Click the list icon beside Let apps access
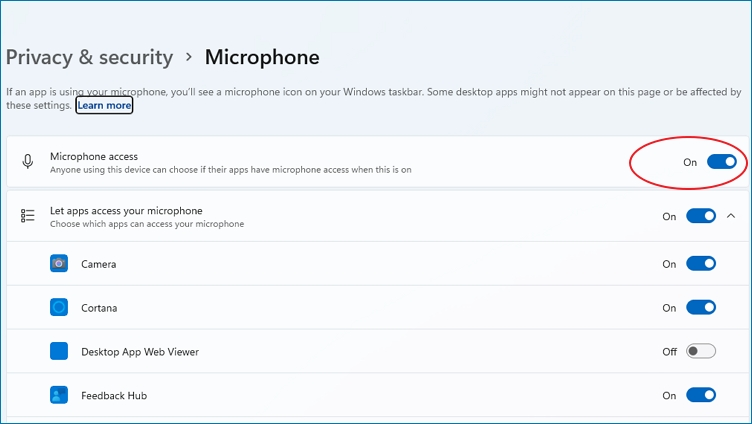 [x=28, y=216]
